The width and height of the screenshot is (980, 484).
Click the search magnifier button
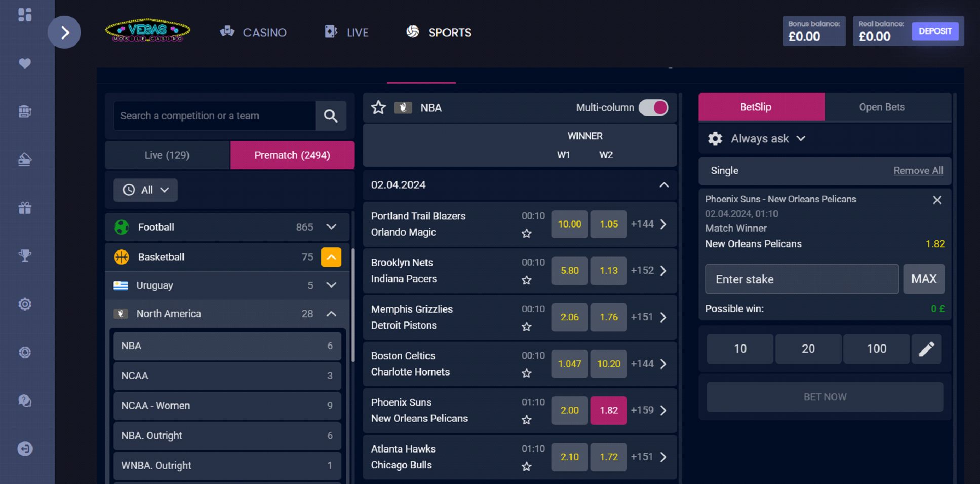click(331, 116)
